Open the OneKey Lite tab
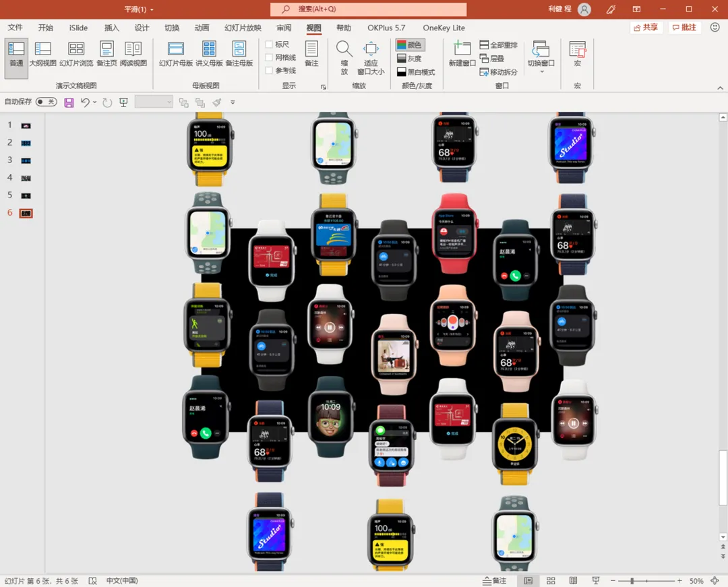Image resolution: width=728 pixels, height=587 pixels. click(444, 28)
